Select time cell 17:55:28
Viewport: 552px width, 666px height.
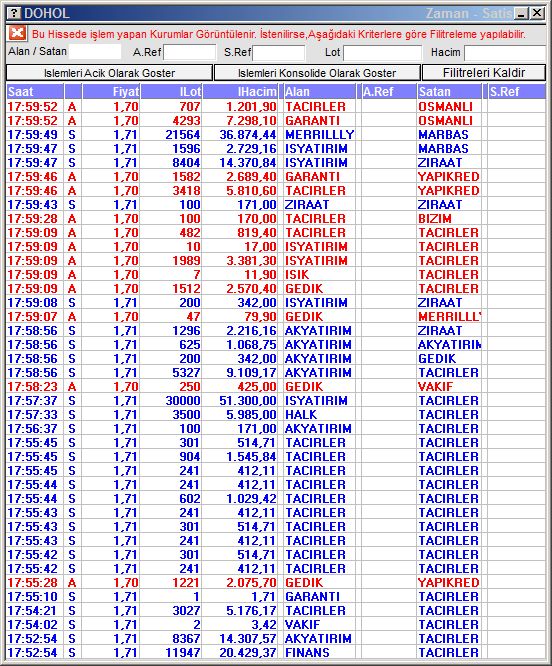(x=33, y=583)
